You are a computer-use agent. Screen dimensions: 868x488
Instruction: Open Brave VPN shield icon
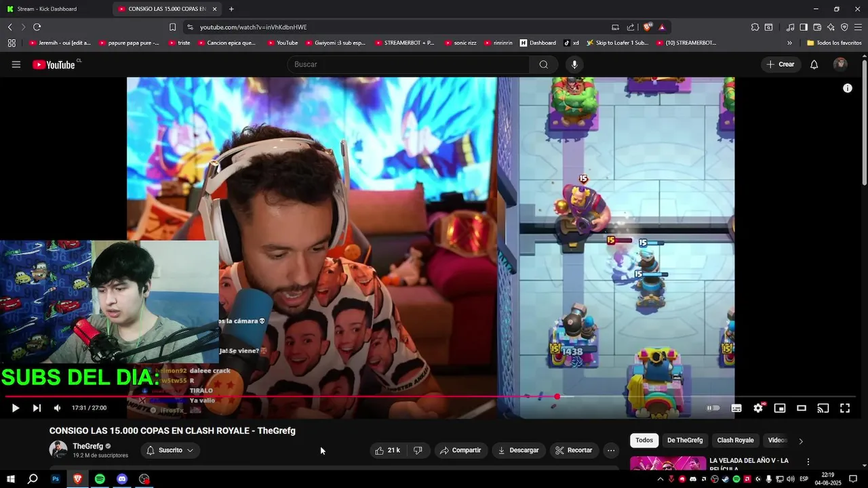(844, 27)
